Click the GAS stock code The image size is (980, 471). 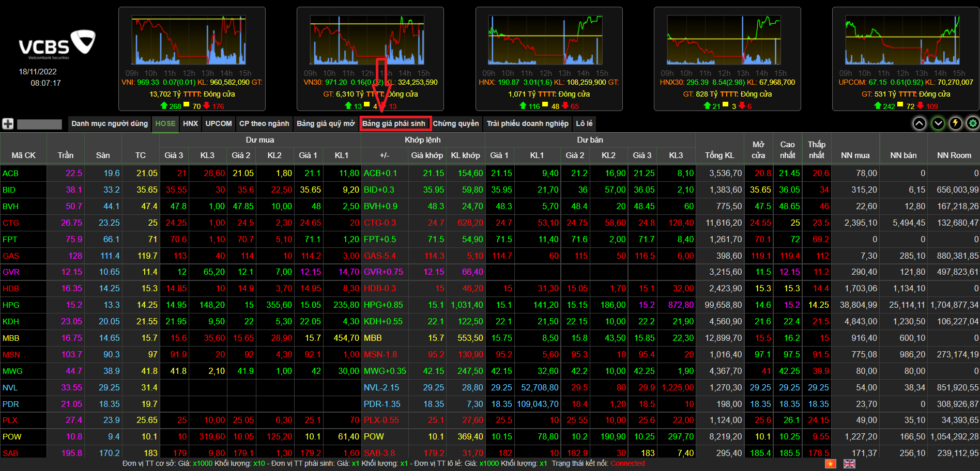click(11, 256)
